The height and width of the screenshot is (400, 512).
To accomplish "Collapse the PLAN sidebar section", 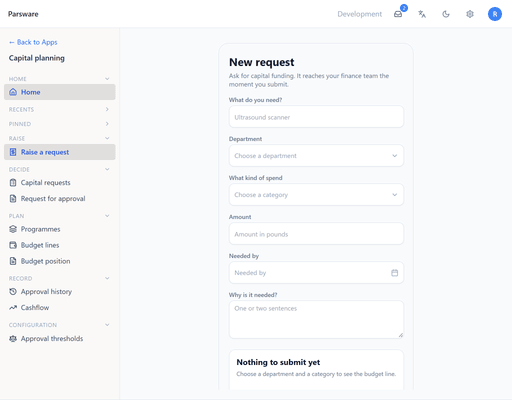I will [107, 216].
